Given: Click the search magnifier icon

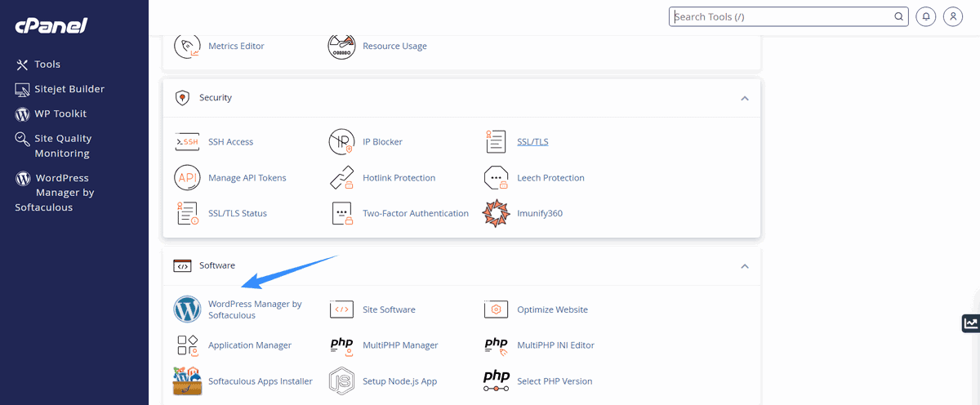Looking at the screenshot, I should coord(898,16).
